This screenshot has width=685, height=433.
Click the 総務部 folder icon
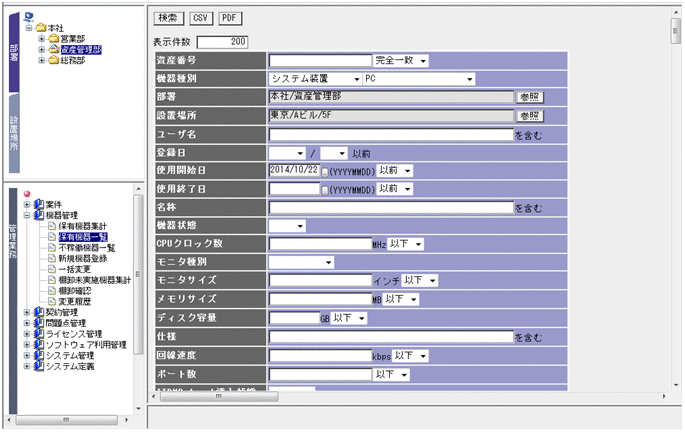pos(53,60)
